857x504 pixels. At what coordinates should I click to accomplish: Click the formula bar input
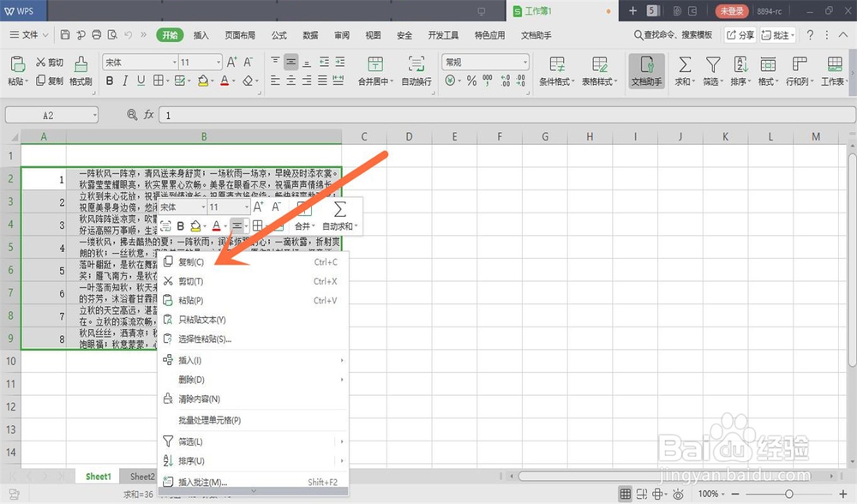pos(506,116)
